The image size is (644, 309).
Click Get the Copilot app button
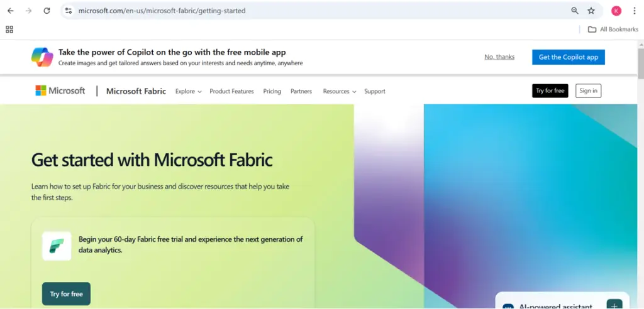tap(569, 57)
